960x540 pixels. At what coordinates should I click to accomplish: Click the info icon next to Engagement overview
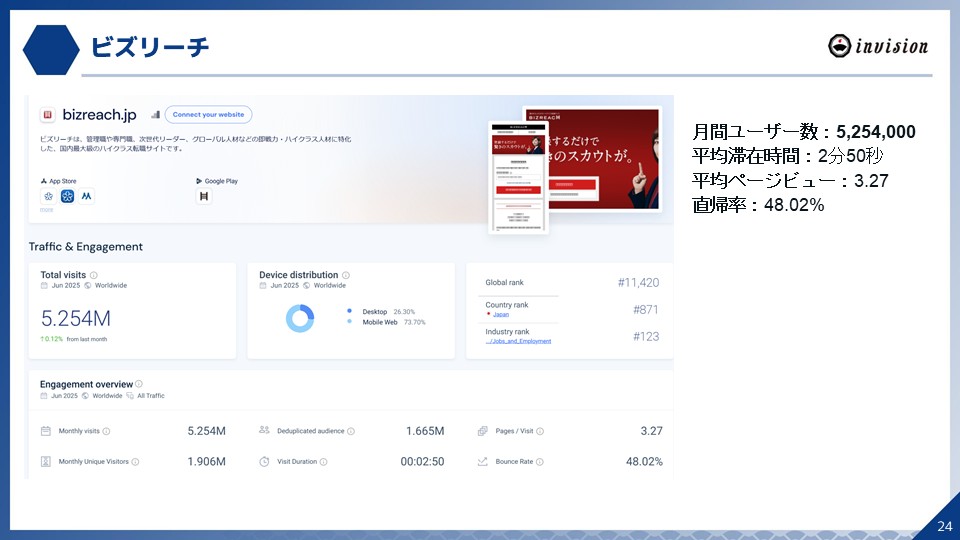pyautogui.click(x=139, y=384)
